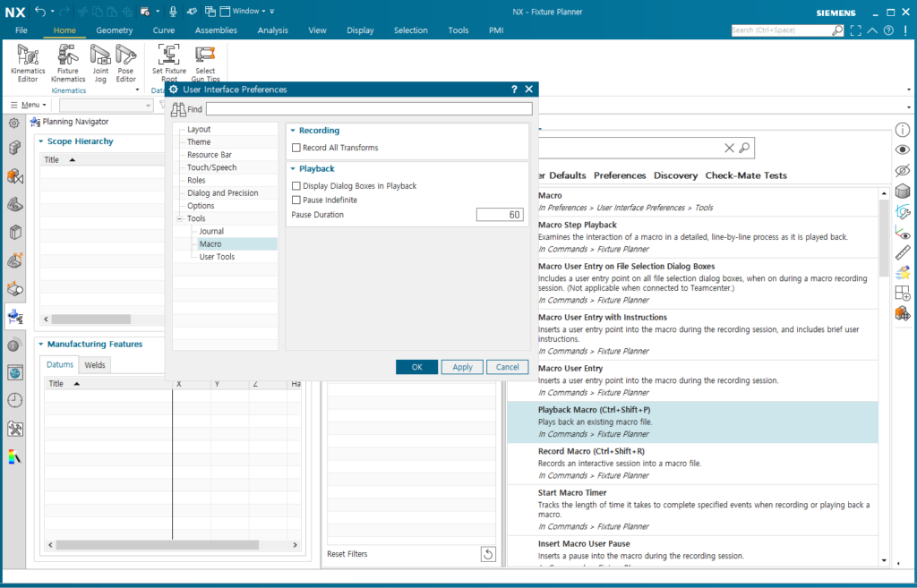Click the full screen brackets icon
Viewport: 917px width, 588px height.
pyautogui.click(x=855, y=30)
